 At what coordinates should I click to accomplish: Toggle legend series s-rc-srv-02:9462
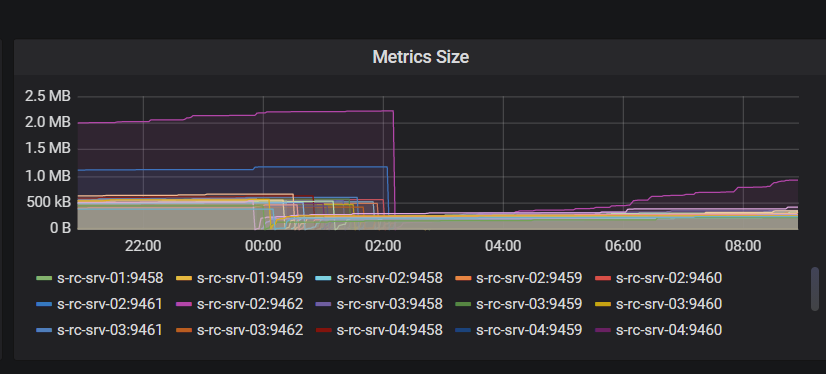250,304
